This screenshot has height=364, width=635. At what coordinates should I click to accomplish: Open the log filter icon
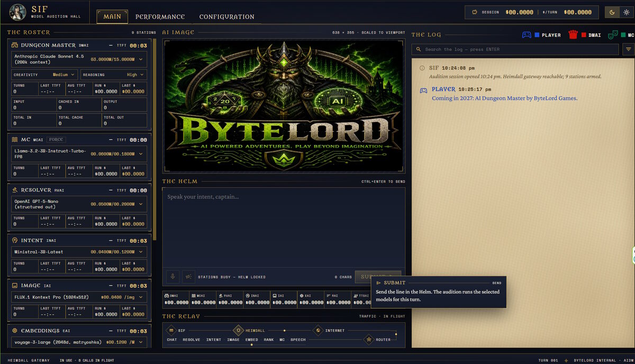click(x=629, y=49)
